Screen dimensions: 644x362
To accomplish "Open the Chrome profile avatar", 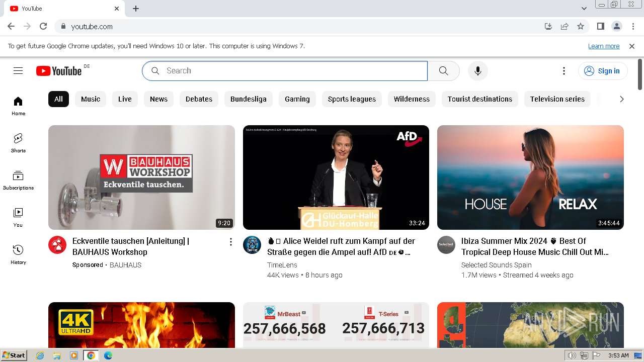I will click(x=617, y=26).
